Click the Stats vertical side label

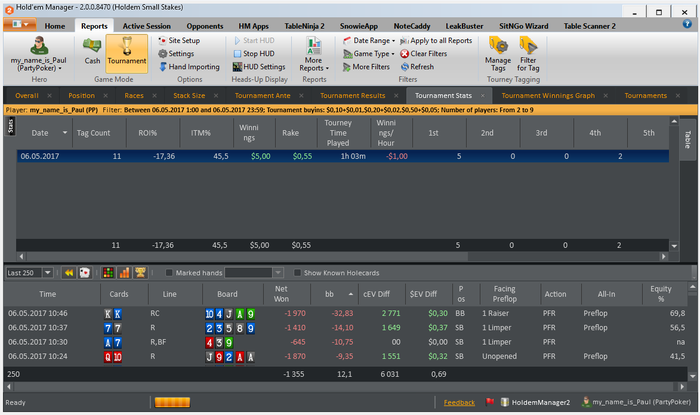tap(11, 126)
